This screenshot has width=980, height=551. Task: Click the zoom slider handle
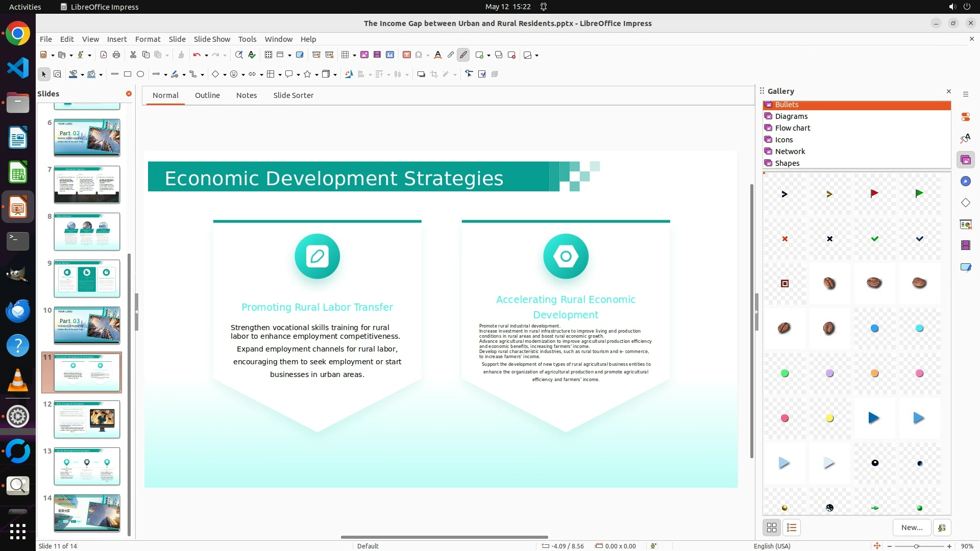(916, 546)
